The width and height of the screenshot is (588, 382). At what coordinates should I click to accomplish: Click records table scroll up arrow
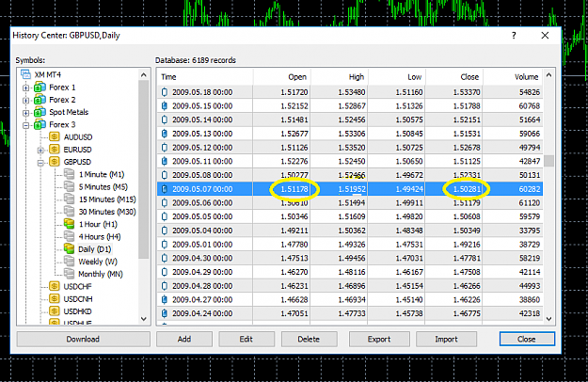click(548, 75)
